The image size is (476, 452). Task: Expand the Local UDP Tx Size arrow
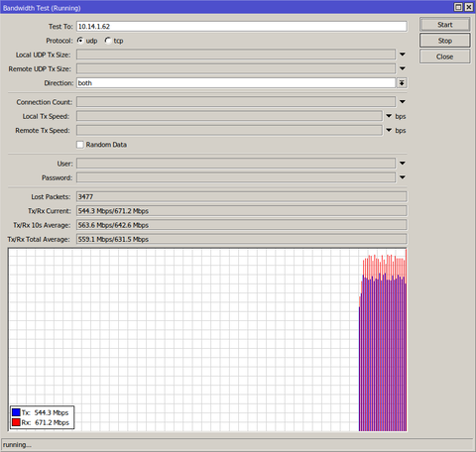pos(403,55)
